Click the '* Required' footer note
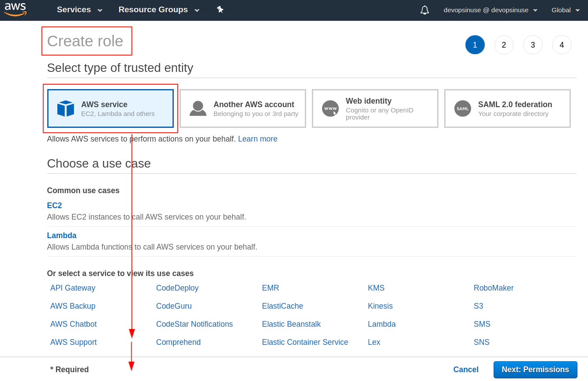Image resolution: width=588 pixels, height=381 pixels. [x=69, y=370]
